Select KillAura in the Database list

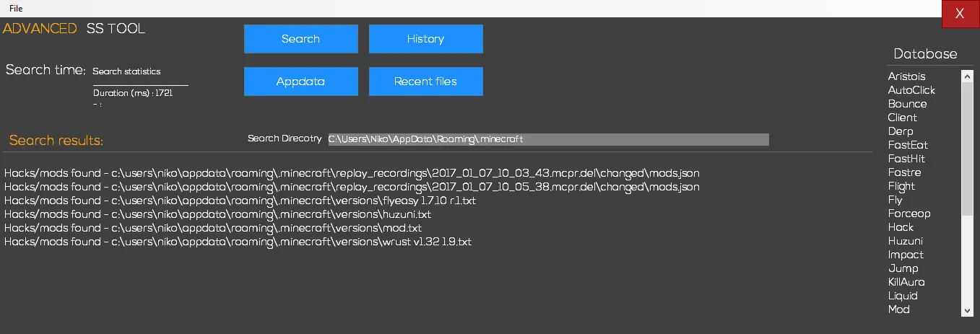coord(906,282)
